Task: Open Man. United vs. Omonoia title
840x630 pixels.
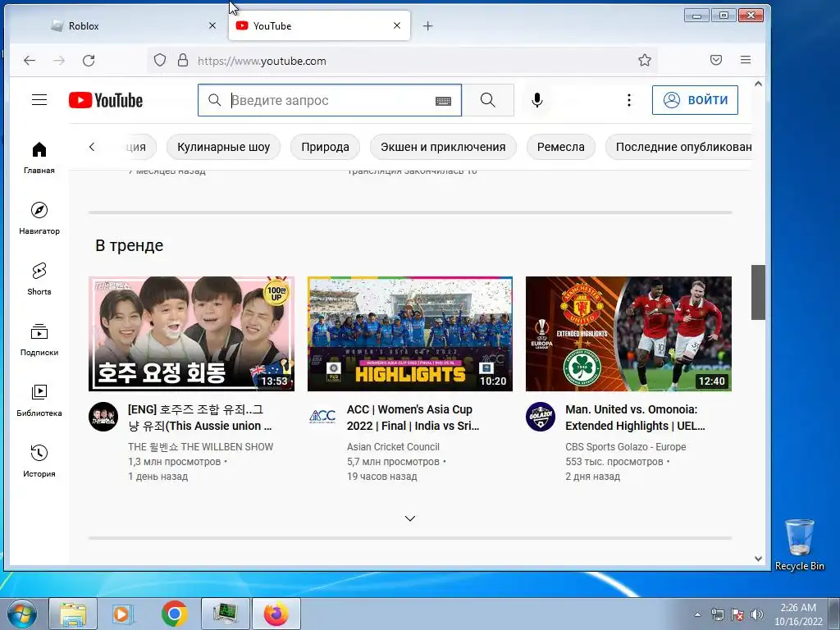Action: (635, 418)
